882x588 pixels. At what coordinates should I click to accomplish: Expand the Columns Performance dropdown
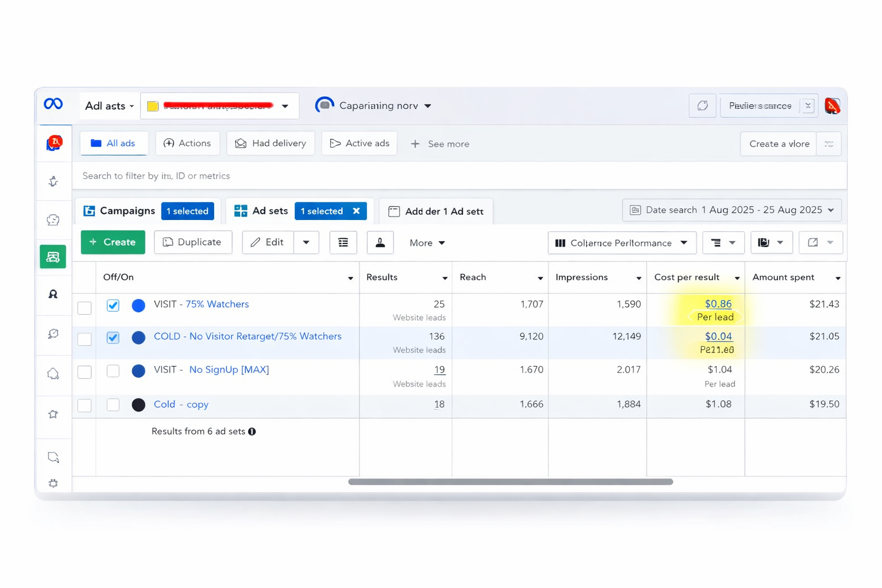tap(621, 242)
